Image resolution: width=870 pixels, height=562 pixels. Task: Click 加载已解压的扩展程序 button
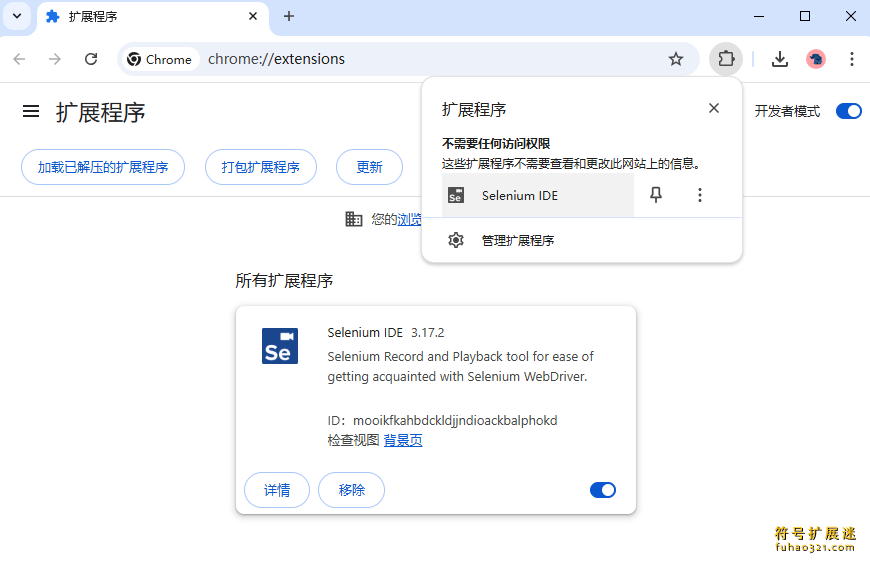(x=103, y=167)
